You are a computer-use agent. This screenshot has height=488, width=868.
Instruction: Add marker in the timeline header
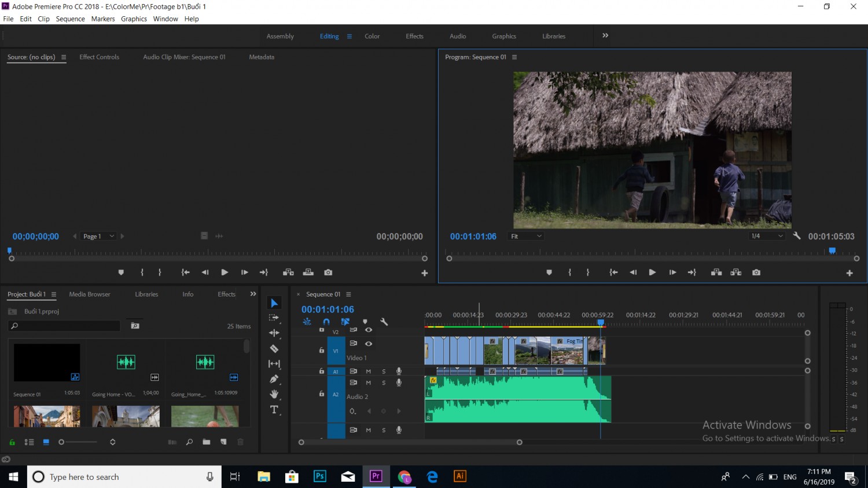click(365, 322)
